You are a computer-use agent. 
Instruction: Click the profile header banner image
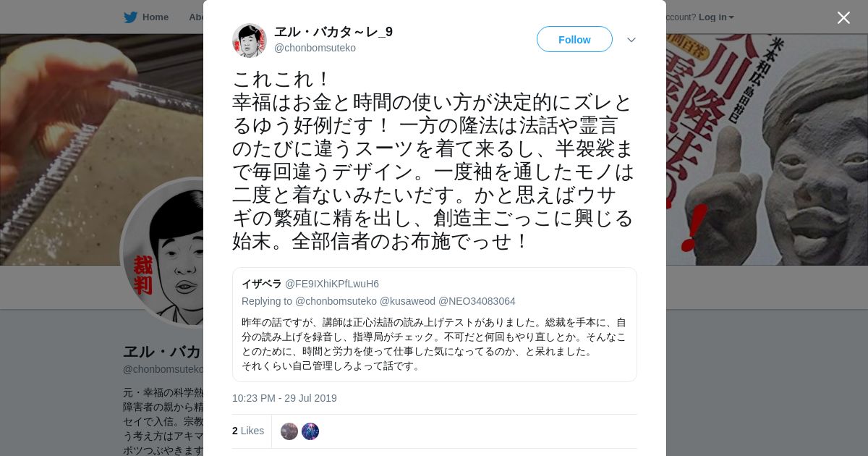(101, 145)
